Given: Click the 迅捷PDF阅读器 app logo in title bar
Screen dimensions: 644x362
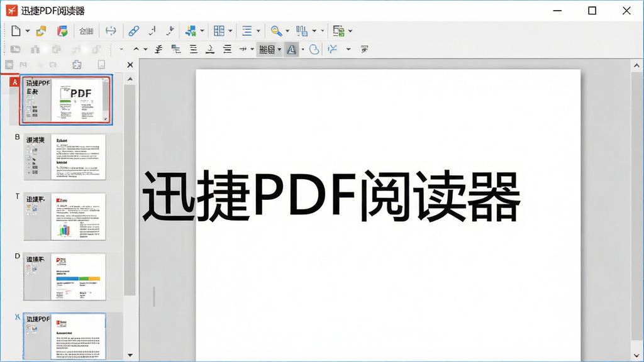Looking at the screenshot, I should point(11,10).
